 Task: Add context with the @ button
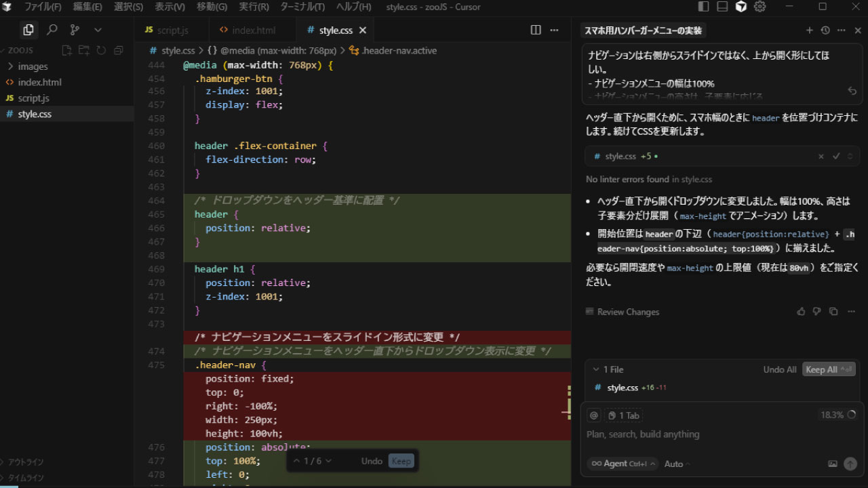click(x=594, y=415)
